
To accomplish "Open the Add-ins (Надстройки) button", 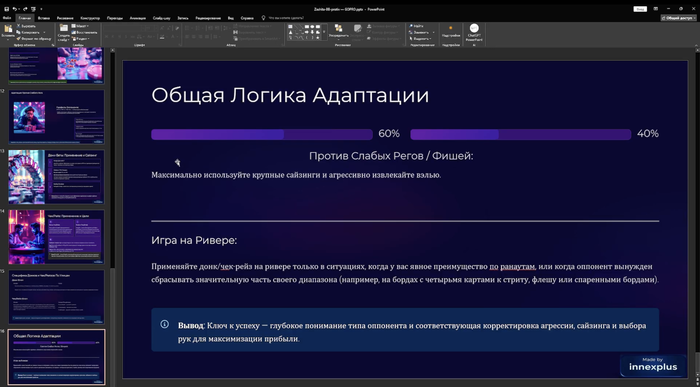I will (x=450, y=31).
